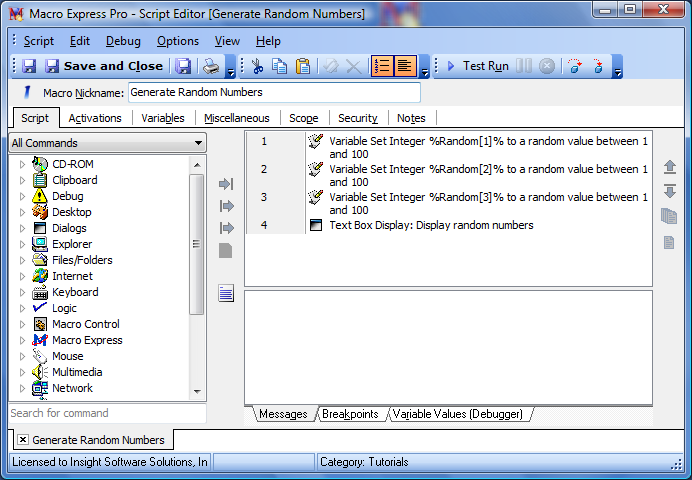Click the insert command below arrow icon
Image resolution: width=692 pixels, height=480 pixels.
[226, 228]
